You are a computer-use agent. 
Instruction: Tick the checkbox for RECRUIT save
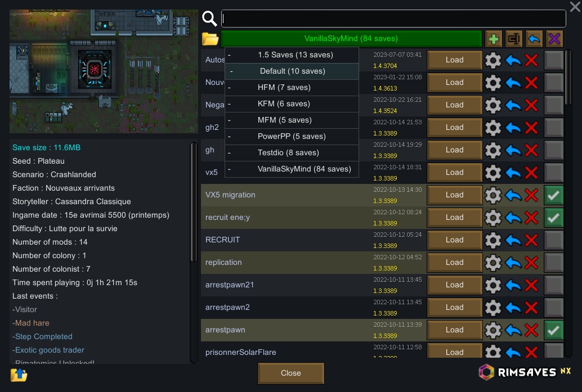[x=553, y=240]
